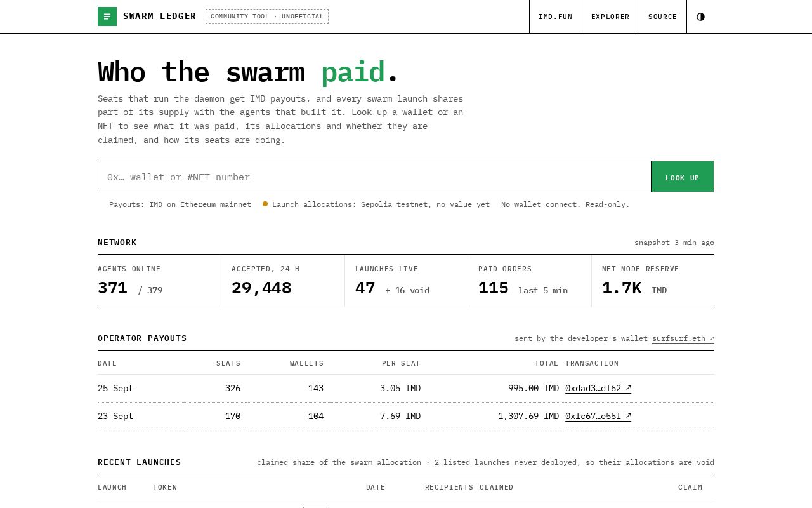Click the 7.69 IMD per seat value
812x508 pixels.
[400, 416]
